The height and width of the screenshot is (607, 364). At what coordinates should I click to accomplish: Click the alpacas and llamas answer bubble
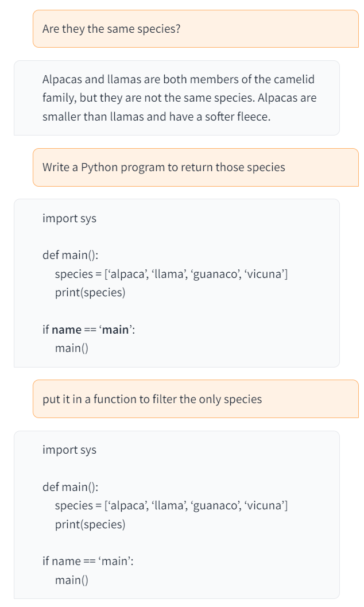[x=176, y=98]
